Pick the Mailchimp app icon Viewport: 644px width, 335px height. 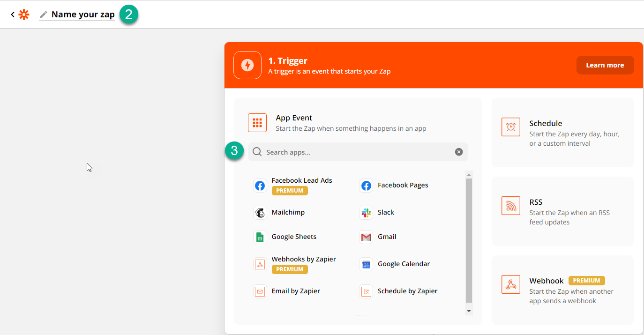pos(260,213)
